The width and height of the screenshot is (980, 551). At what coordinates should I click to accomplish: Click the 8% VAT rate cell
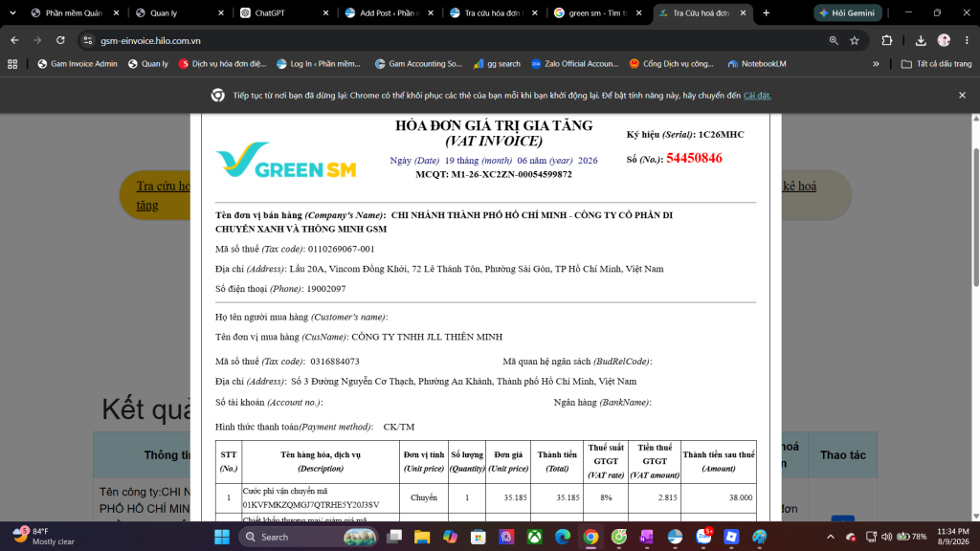click(606, 497)
